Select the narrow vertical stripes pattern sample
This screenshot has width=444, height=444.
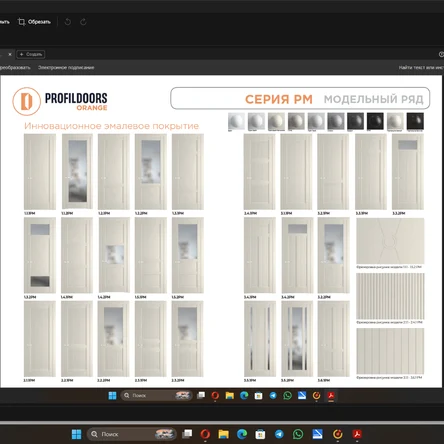(x=390, y=296)
